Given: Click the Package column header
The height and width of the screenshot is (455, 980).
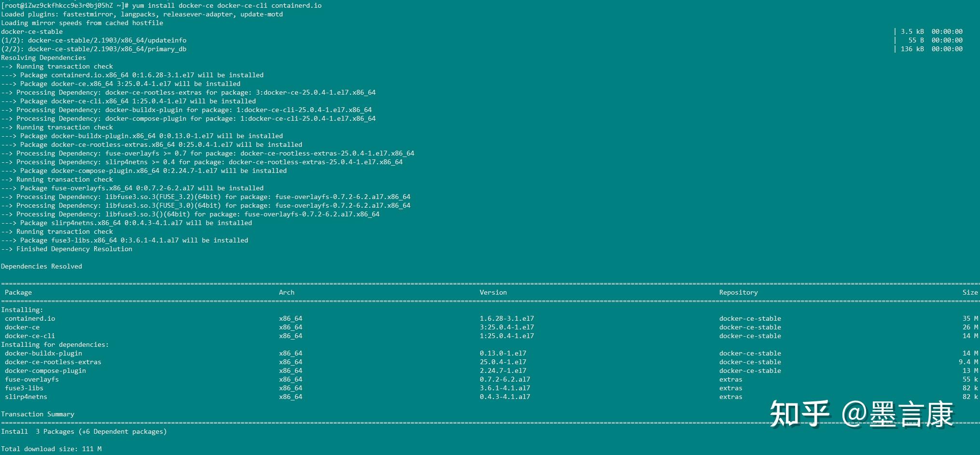Looking at the screenshot, I should (18, 292).
